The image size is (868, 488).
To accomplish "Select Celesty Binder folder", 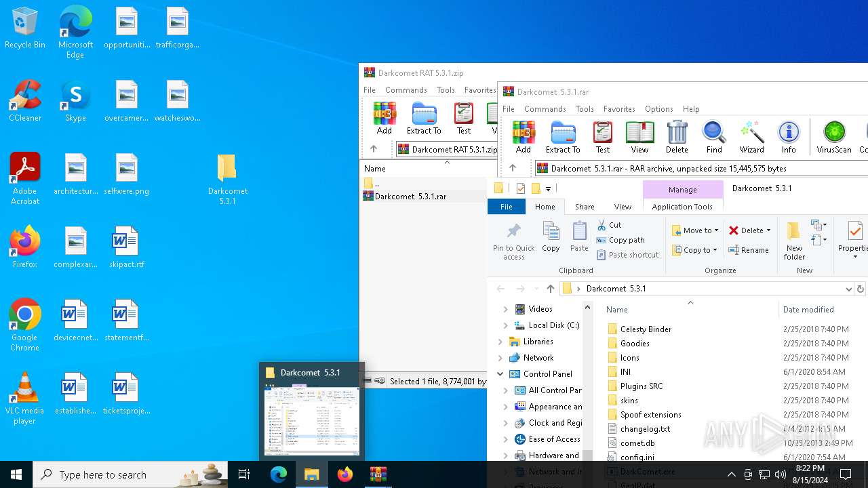I will 646,329.
